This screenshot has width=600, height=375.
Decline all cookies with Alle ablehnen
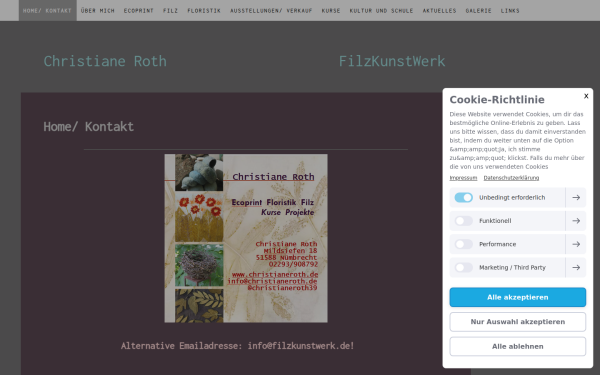click(x=517, y=346)
